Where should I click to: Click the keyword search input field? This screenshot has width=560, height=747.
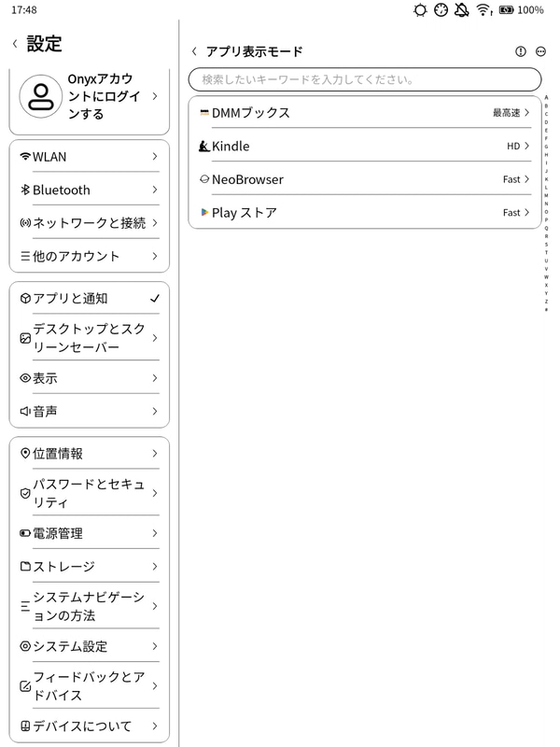coord(364,79)
